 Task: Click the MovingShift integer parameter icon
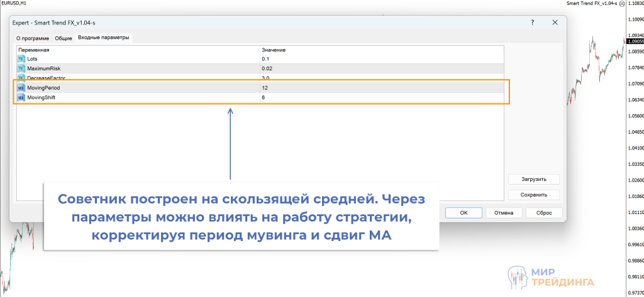click(21, 97)
